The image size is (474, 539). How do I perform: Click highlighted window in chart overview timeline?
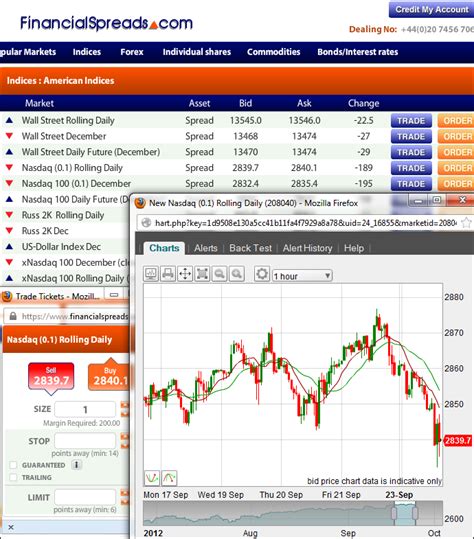(x=405, y=513)
